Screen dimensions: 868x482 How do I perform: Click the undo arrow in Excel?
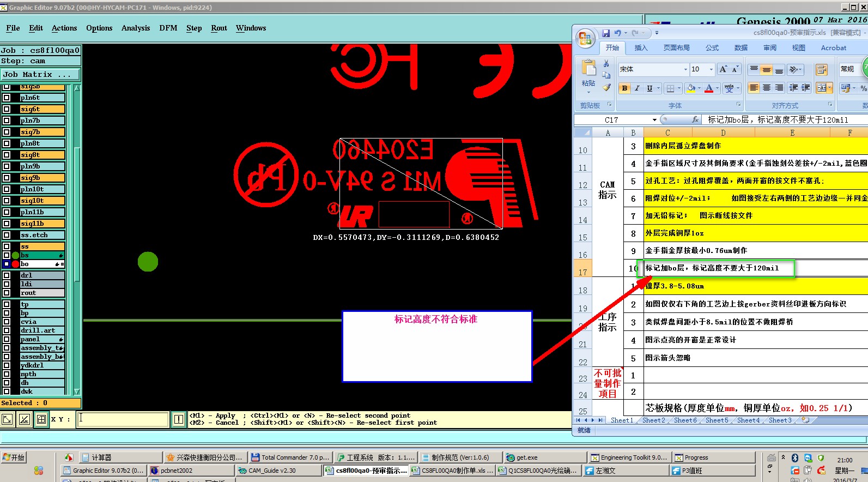617,33
